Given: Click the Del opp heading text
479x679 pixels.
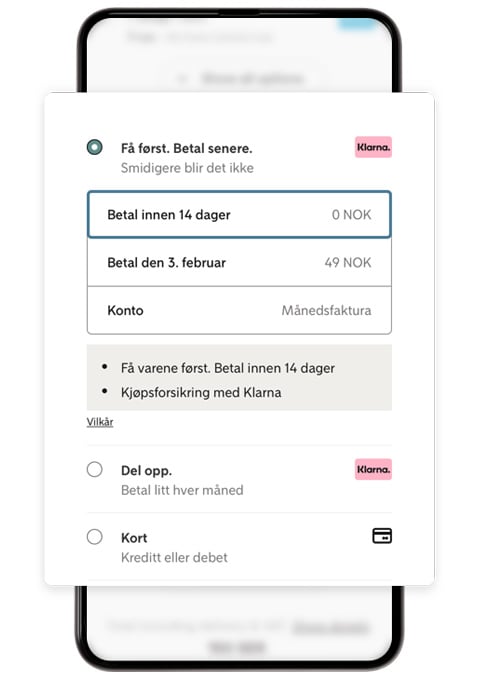Looking at the screenshot, I should 146,471.
